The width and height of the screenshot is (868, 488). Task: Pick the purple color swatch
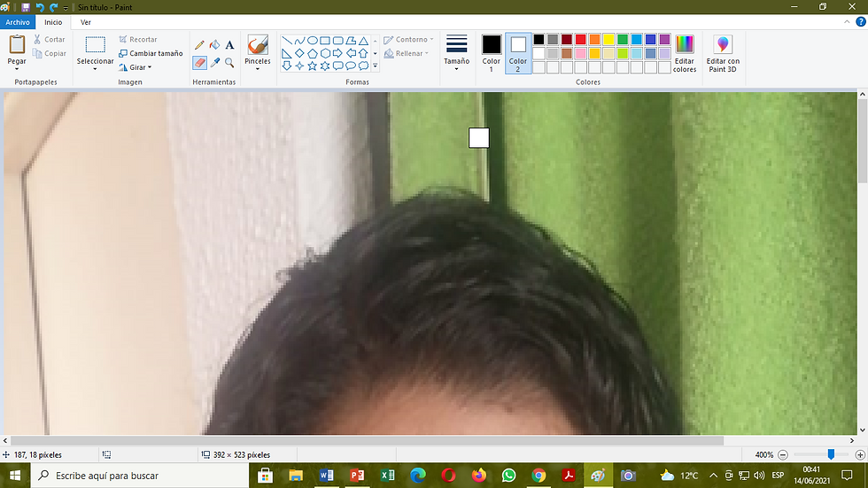[x=665, y=39]
